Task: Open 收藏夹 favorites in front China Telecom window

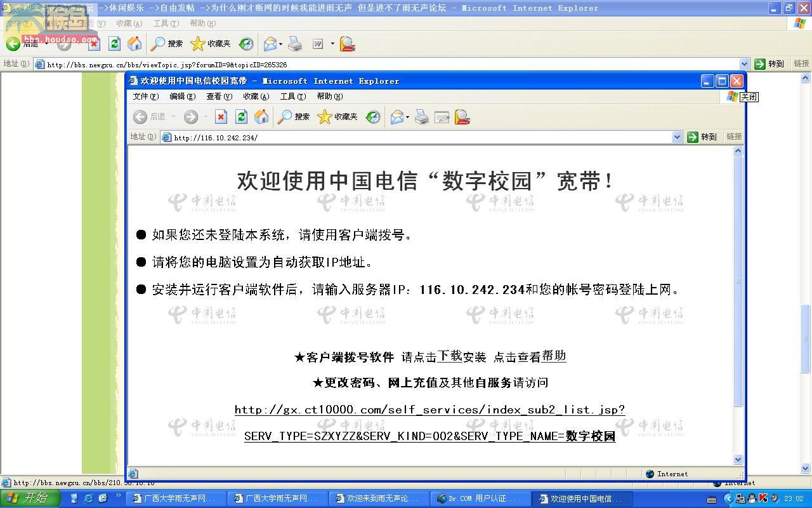Action: tap(337, 117)
